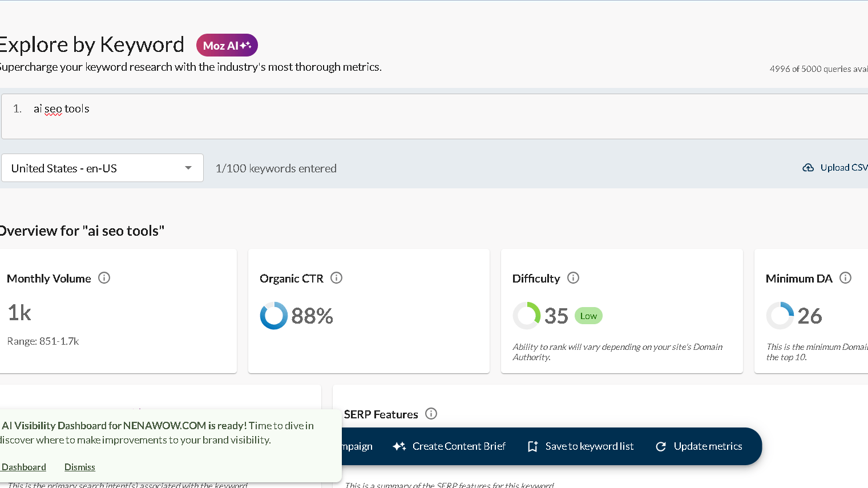The height and width of the screenshot is (488, 868).
Task: Click the 'Explore by Keyword' heading
Action: [x=92, y=45]
